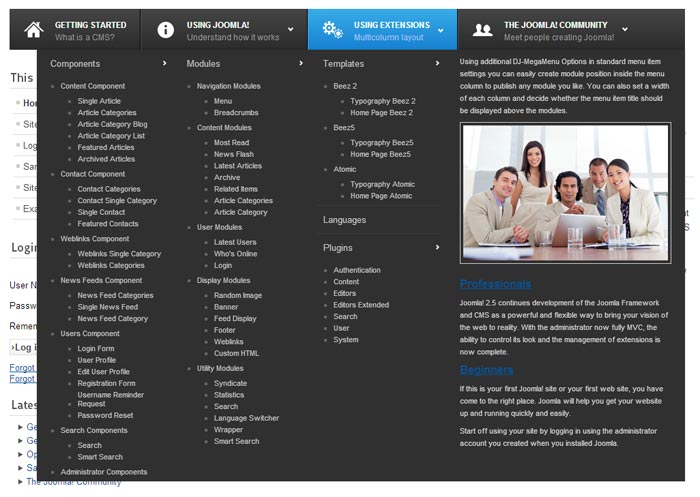The image size is (700, 497).
Task: Open Article Category Blog link
Action: click(x=112, y=125)
